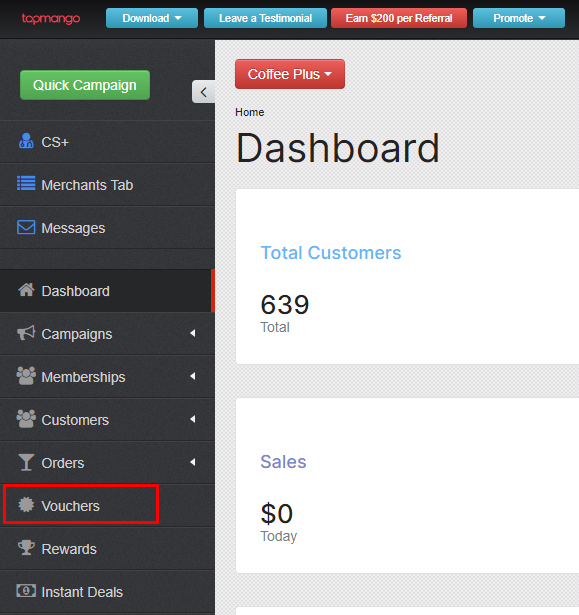Expand the Campaigns submenu arrow
Image resolution: width=579 pixels, height=615 pixels.
coord(193,333)
